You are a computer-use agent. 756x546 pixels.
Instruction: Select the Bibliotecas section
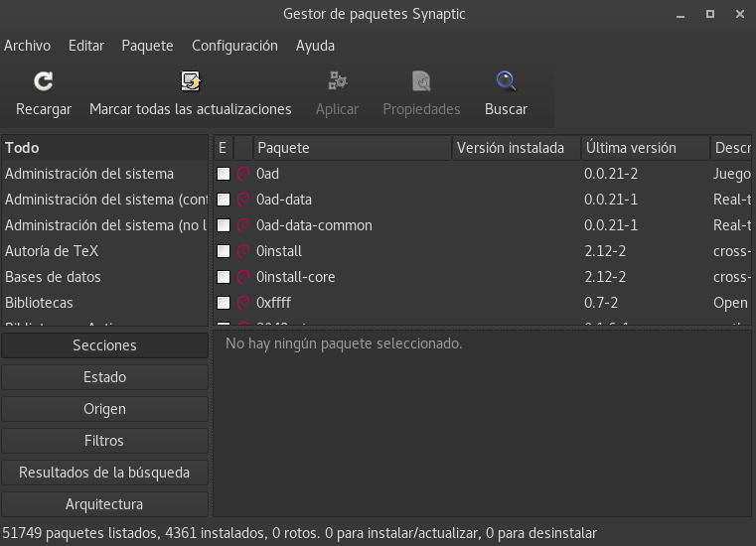point(104,303)
